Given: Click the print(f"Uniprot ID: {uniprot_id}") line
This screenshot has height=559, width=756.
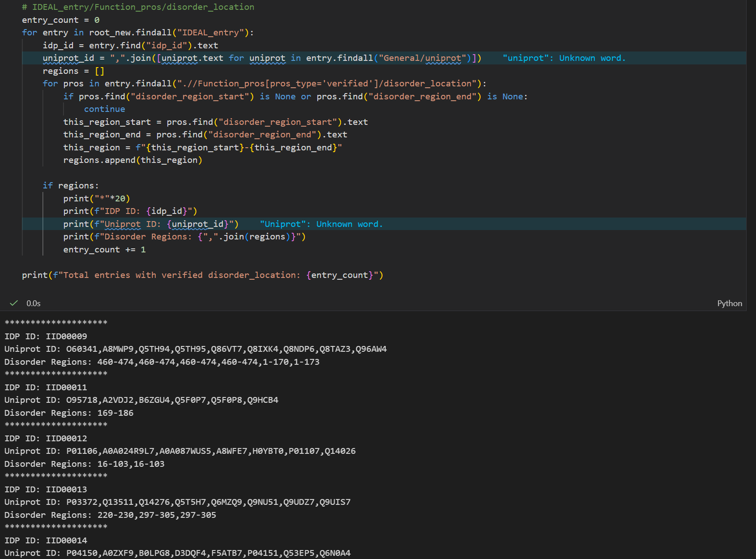Looking at the screenshot, I should (x=151, y=224).
